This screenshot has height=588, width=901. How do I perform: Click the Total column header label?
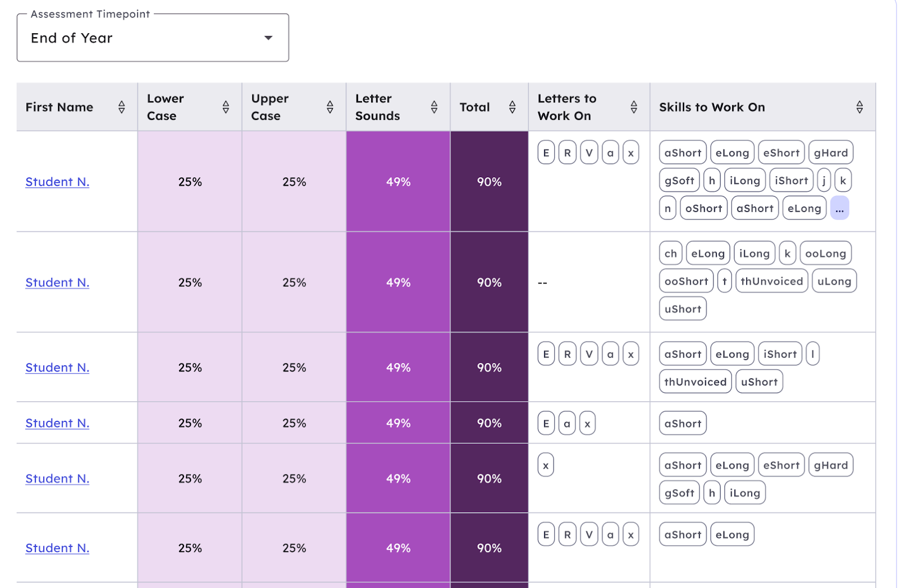pyautogui.click(x=474, y=107)
